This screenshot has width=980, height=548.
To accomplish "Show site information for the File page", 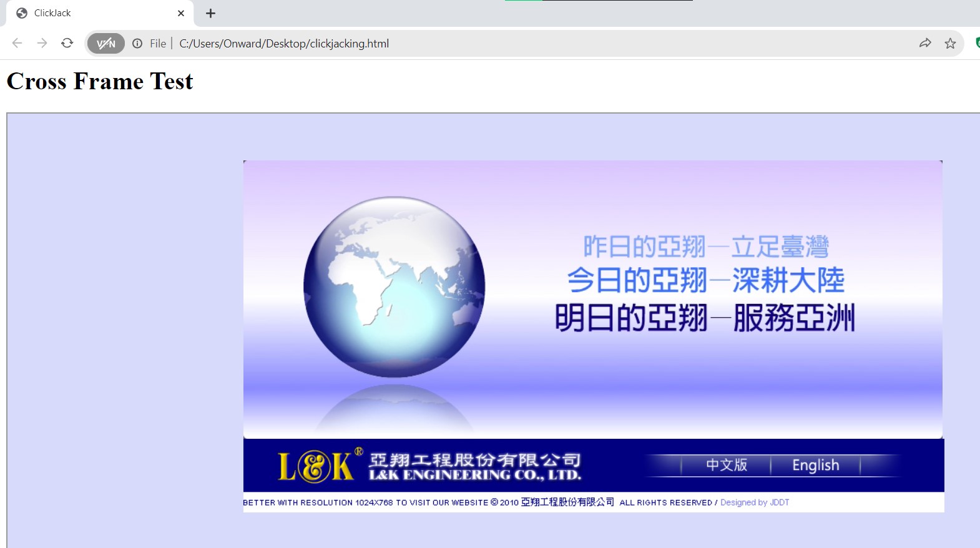I will [137, 43].
